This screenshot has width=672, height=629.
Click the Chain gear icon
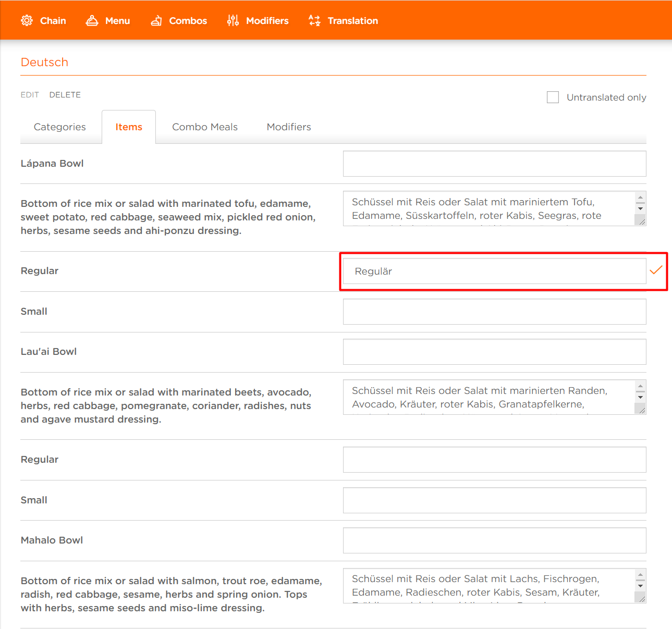(27, 20)
